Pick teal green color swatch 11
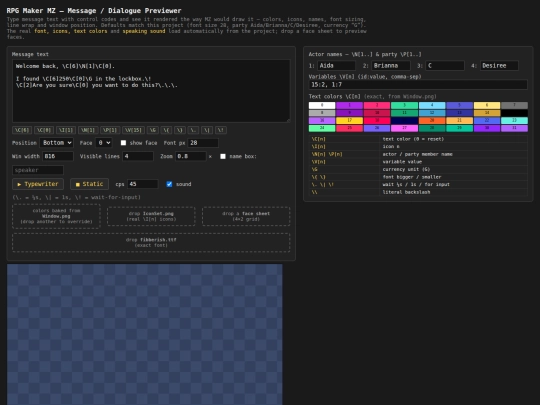 [x=404, y=113]
